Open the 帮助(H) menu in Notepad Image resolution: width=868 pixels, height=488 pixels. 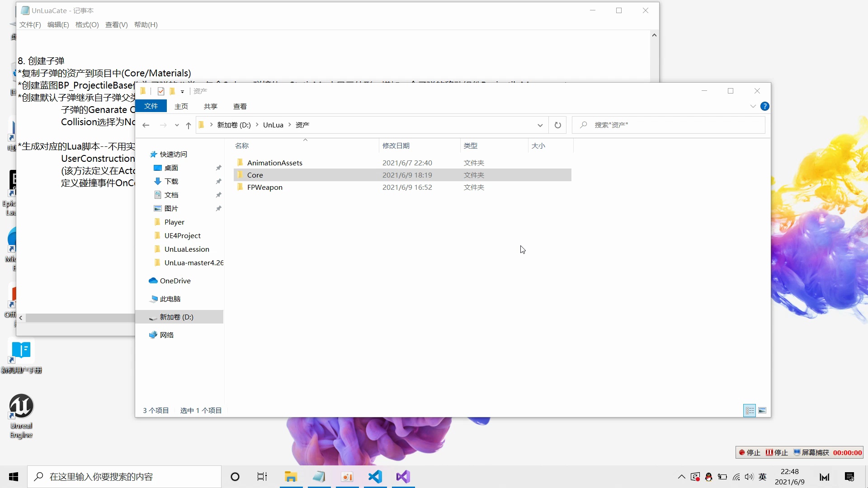(x=145, y=25)
